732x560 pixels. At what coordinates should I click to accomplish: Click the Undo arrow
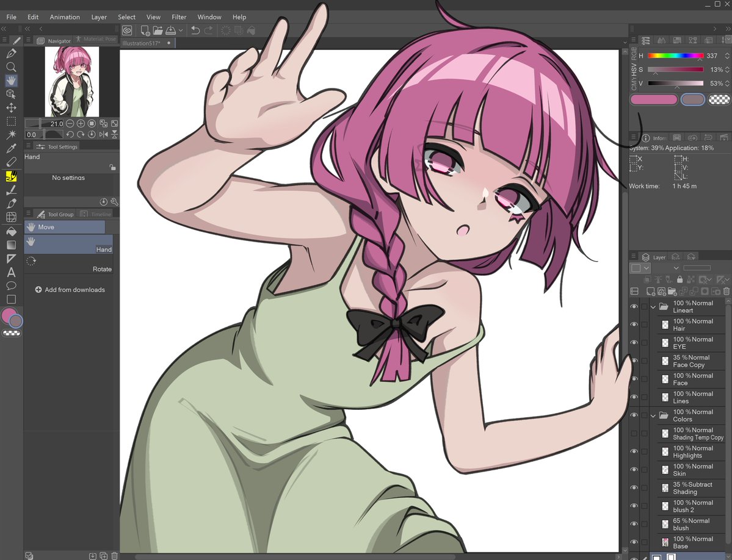[195, 31]
